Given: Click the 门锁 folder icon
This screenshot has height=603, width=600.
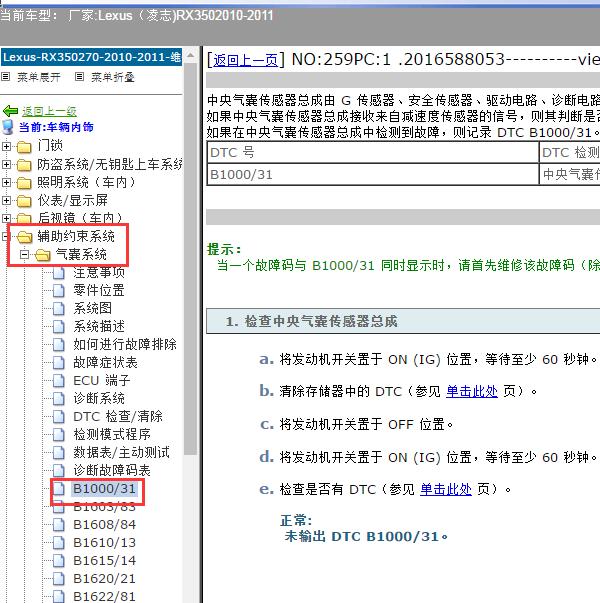Looking at the screenshot, I should coord(24,147).
